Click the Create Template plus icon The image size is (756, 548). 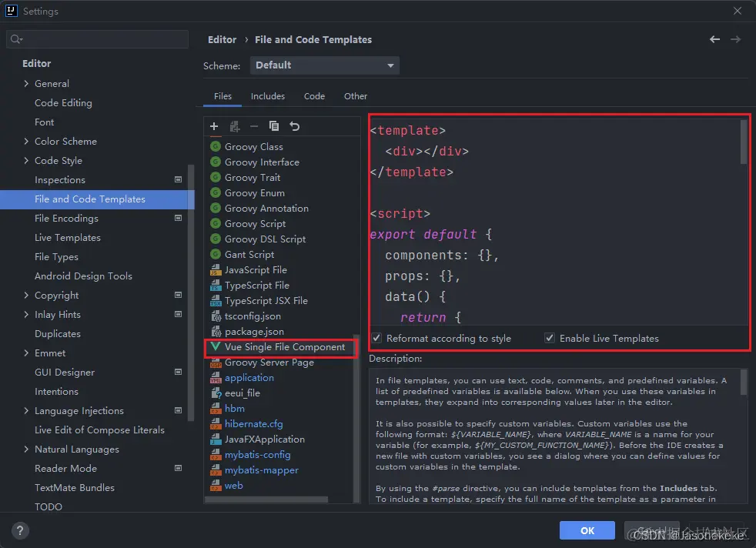point(214,126)
